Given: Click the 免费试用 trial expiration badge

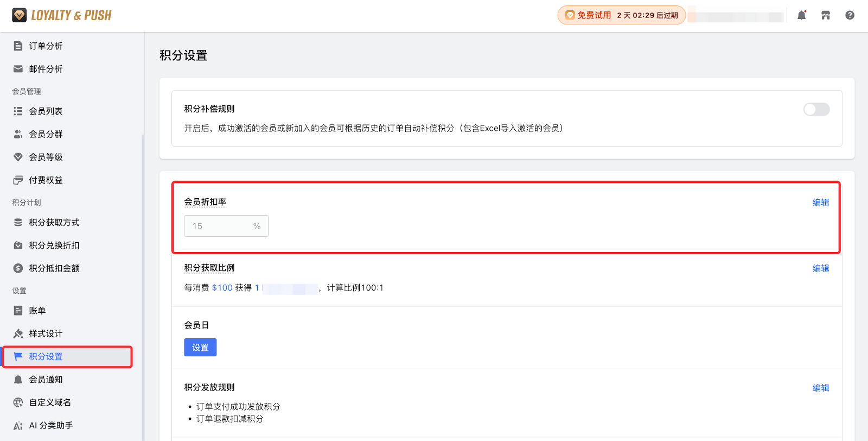Looking at the screenshot, I should pos(621,15).
